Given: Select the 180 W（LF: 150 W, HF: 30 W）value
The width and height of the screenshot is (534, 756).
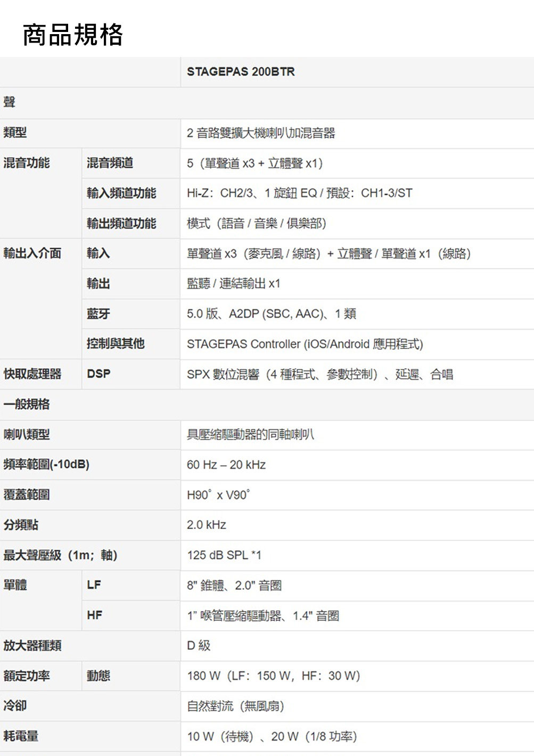Looking at the screenshot, I should [x=274, y=676].
